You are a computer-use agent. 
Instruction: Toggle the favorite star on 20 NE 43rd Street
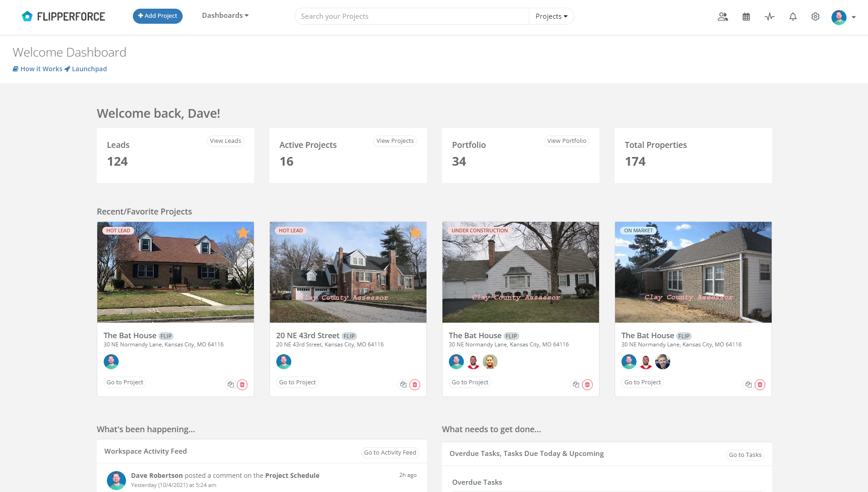tap(415, 233)
